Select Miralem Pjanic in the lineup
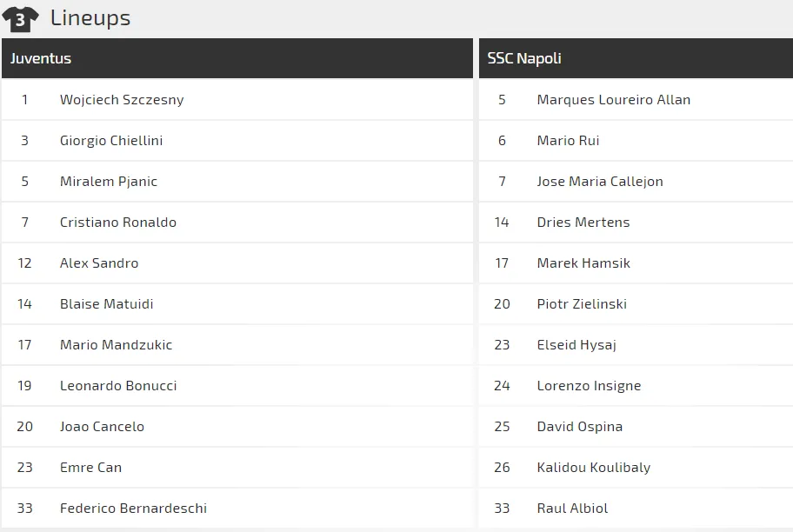This screenshot has width=793, height=532. (x=109, y=182)
